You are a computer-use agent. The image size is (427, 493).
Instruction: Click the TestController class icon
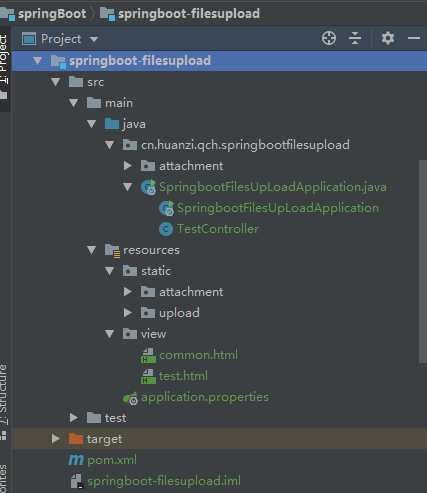pyautogui.click(x=166, y=229)
